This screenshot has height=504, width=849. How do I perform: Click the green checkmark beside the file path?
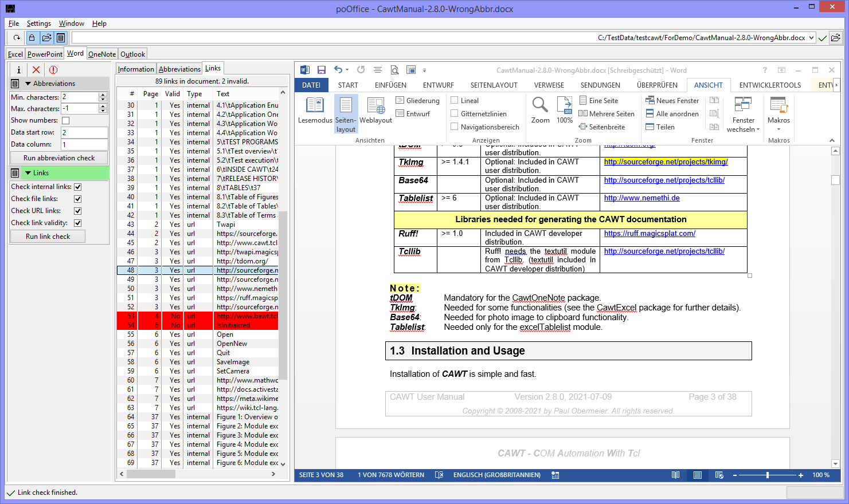[x=823, y=38]
